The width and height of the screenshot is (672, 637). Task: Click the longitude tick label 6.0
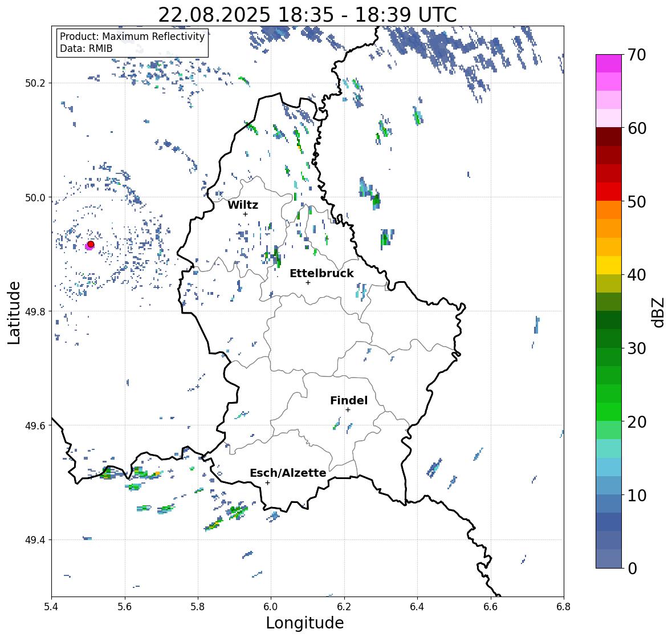coord(271,606)
